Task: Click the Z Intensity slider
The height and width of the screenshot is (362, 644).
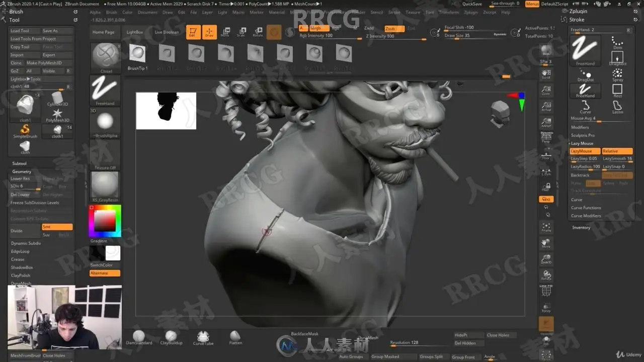Action: click(395, 36)
